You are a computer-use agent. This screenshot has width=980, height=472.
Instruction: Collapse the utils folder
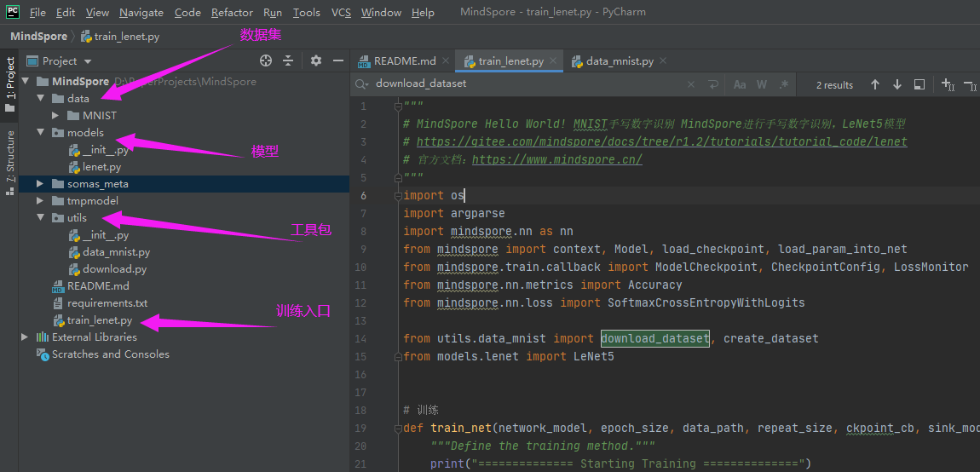[41, 218]
